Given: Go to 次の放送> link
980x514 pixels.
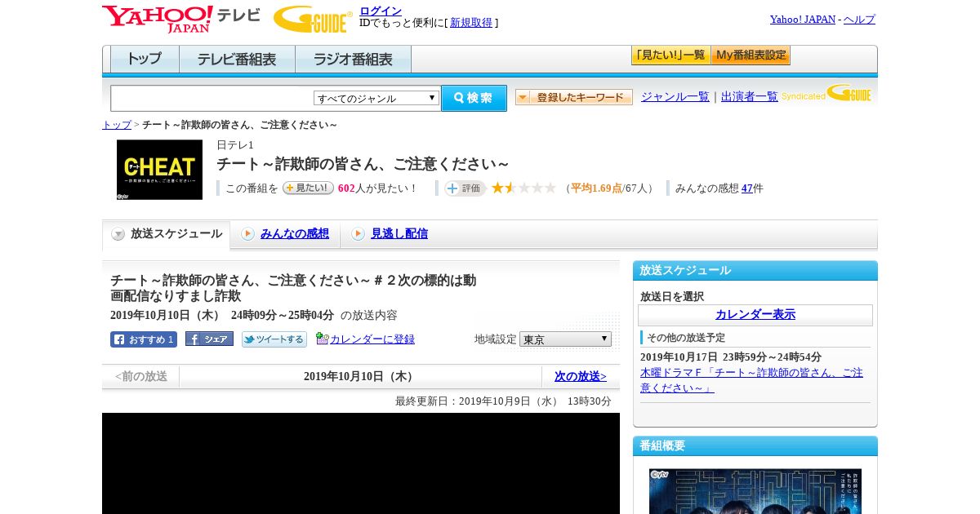Looking at the screenshot, I should 581,376.
